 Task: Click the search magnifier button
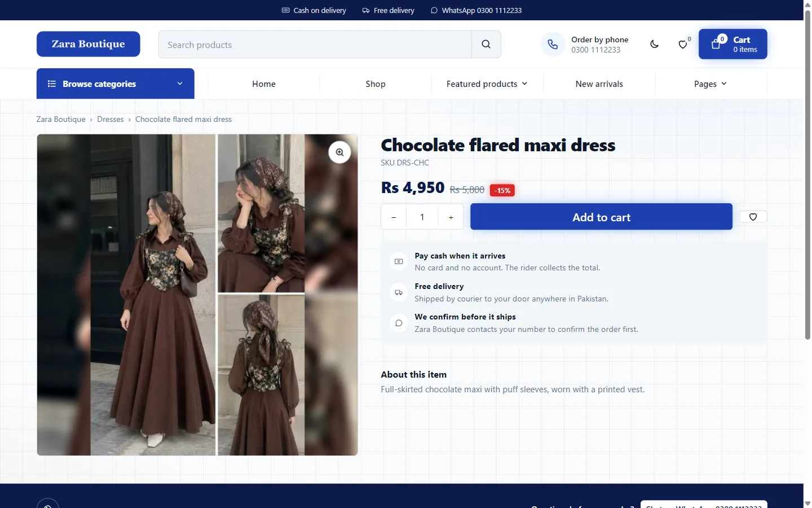coord(486,45)
